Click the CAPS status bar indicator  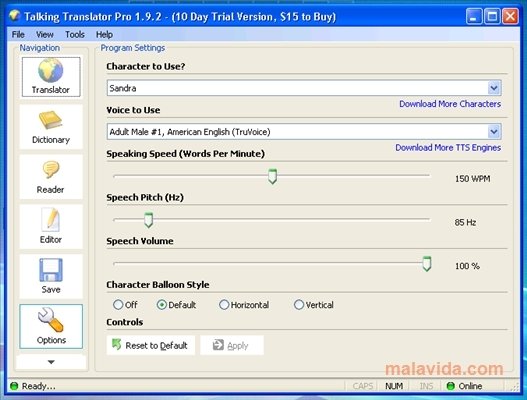363,386
